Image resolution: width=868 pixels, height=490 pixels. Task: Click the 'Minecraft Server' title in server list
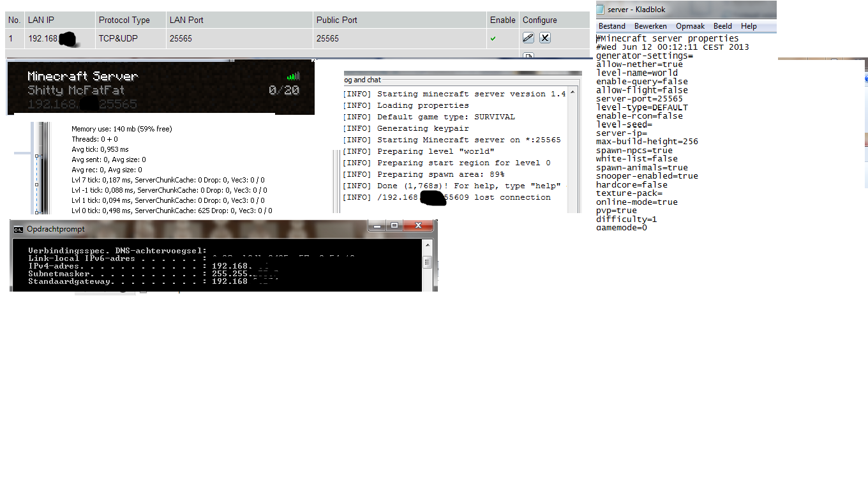coord(82,76)
